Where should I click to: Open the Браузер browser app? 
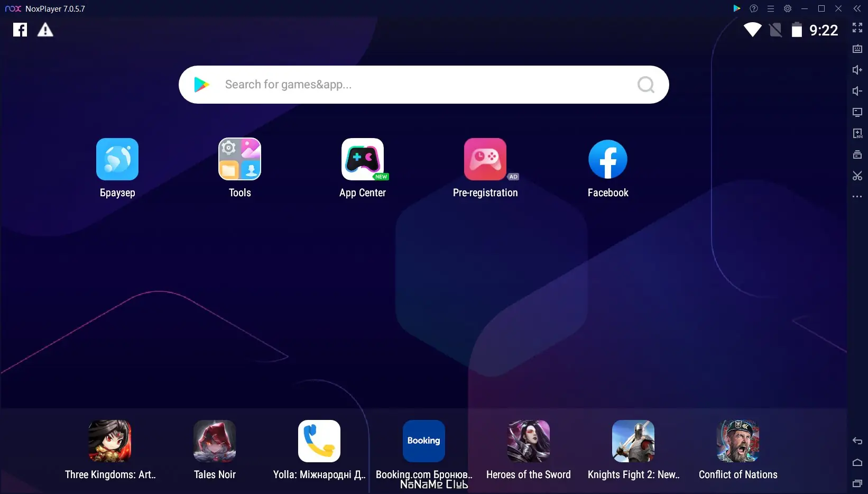pyautogui.click(x=117, y=159)
